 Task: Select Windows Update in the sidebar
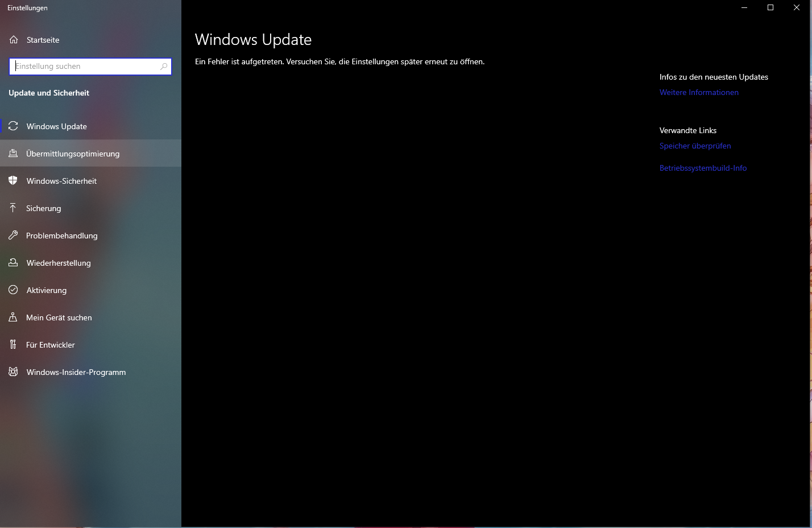[x=90, y=126]
